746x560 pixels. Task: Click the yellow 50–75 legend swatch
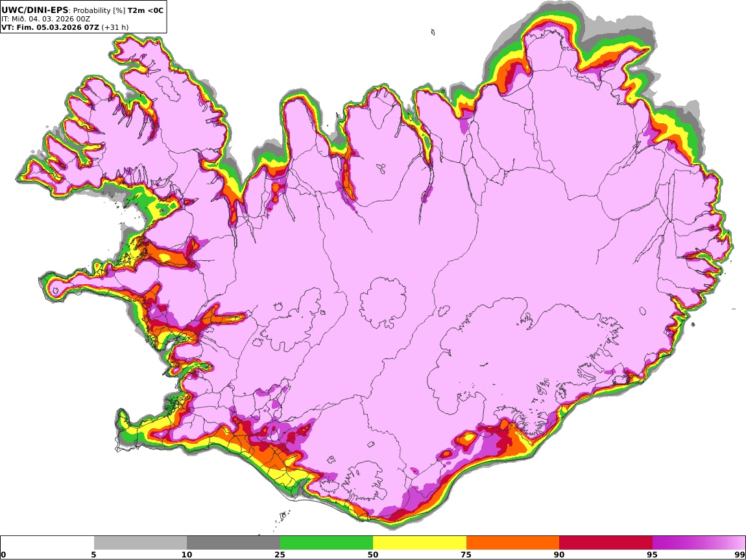[x=420, y=542]
